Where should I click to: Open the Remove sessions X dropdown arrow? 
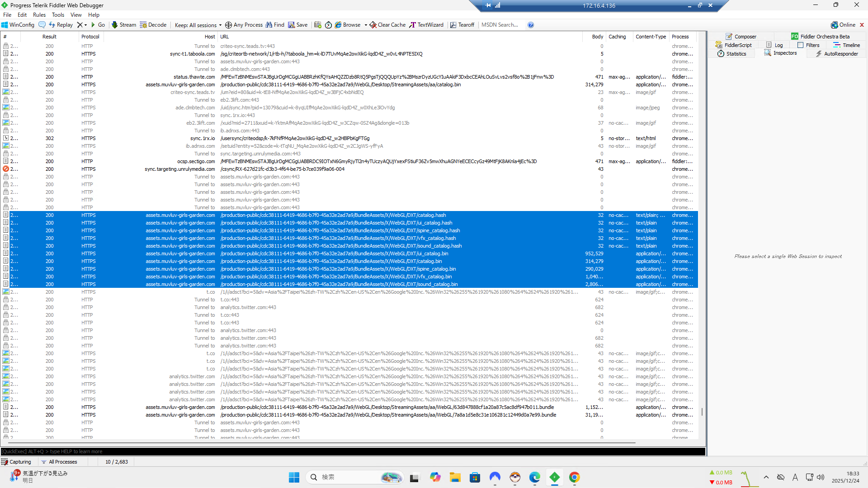(85, 25)
